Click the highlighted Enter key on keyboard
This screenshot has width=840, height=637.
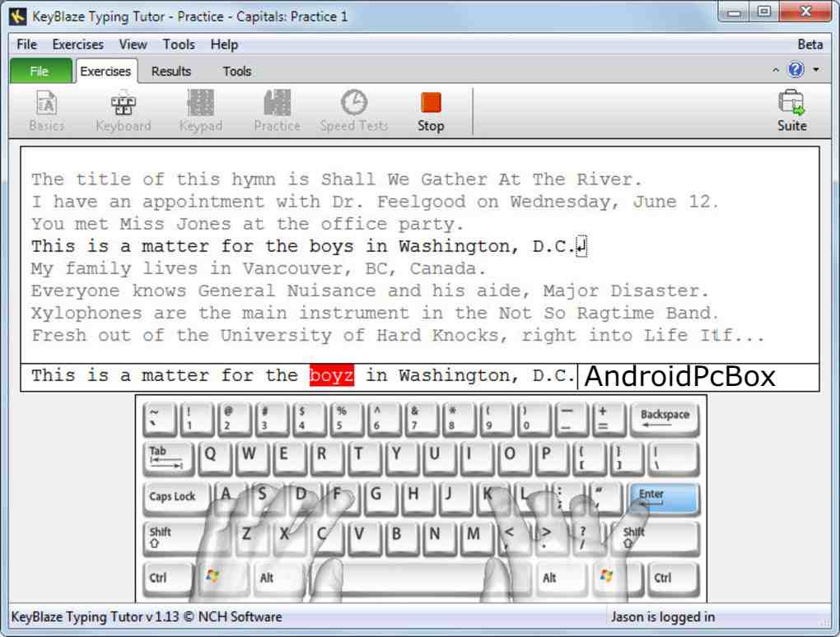pos(664,500)
